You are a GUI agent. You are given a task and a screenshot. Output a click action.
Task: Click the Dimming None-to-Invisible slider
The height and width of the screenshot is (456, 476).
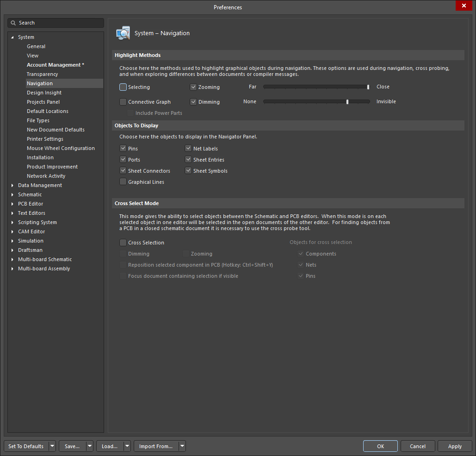coord(316,102)
